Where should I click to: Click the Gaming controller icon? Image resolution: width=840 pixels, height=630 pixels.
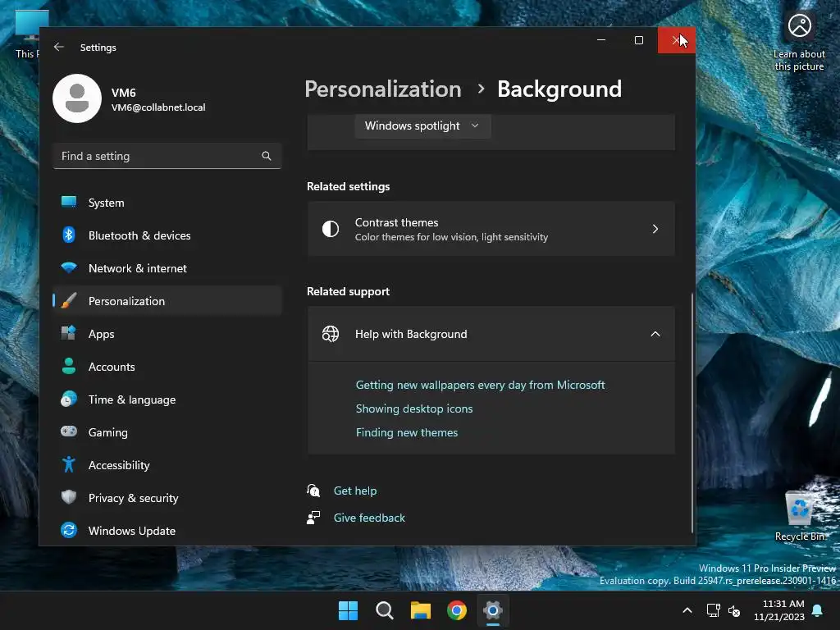[x=69, y=431]
